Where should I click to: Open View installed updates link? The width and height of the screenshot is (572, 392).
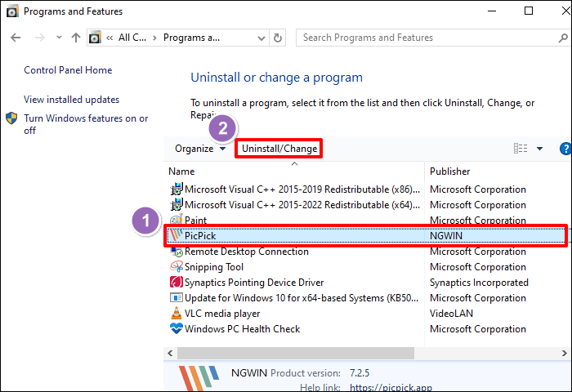click(x=71, y=100)
